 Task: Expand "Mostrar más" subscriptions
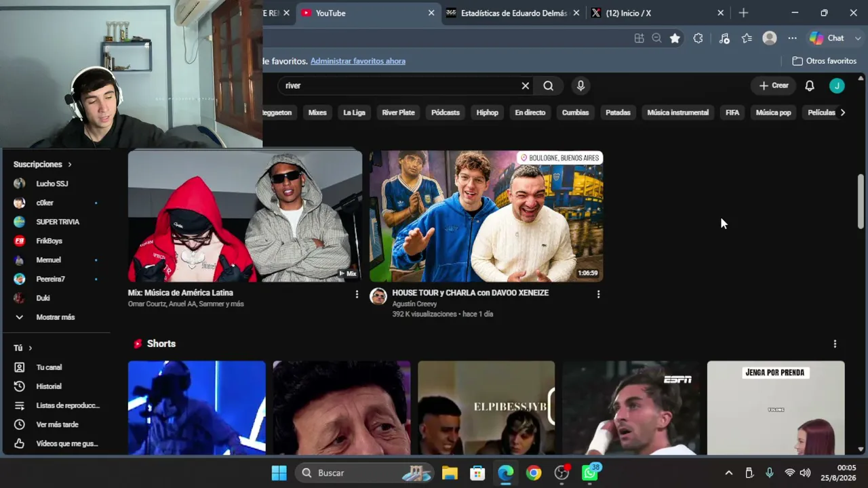tap(57, 317)
